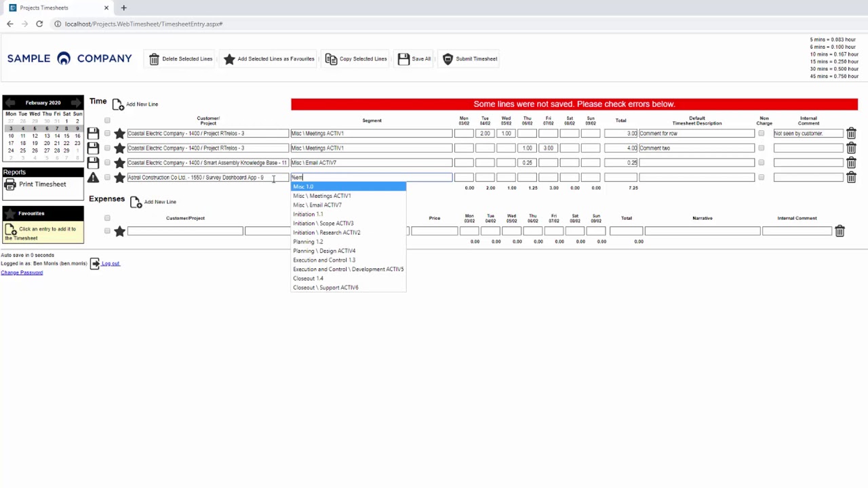Click the Save All floppy disk button
Viewport: 868px width, 488px height.
[x=414, y=59]
